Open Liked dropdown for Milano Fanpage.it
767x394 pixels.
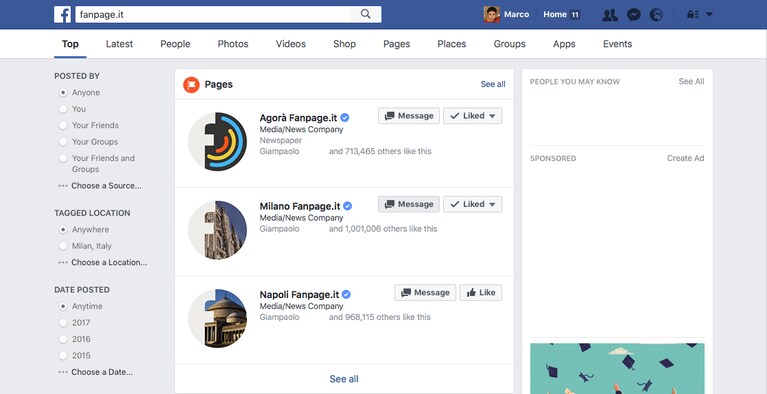point(473,204)
